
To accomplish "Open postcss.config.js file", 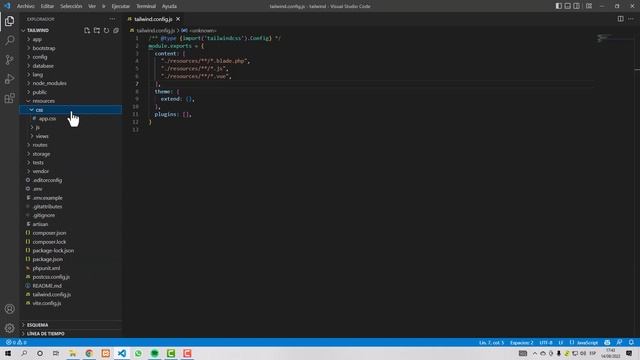I will click(x=51, y=277).
